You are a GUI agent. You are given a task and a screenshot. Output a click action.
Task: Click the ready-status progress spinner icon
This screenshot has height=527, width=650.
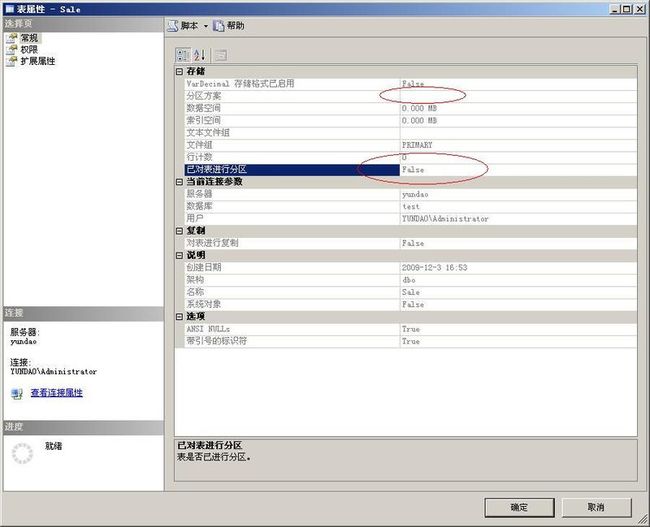(22, 453)
